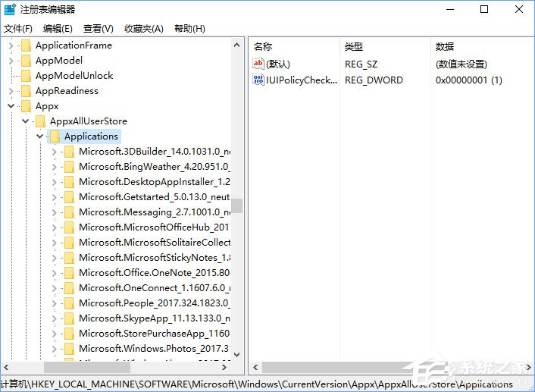Click the 0x00000001 (1) data cell
The height and width of the screenshot is (392, 535).
click(x=469, y=80)
